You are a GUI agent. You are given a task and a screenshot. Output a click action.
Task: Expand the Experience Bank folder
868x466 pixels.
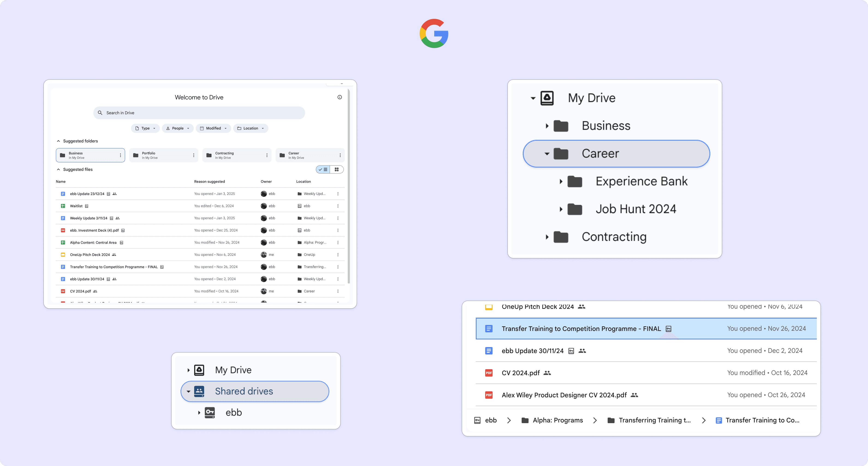561,181
